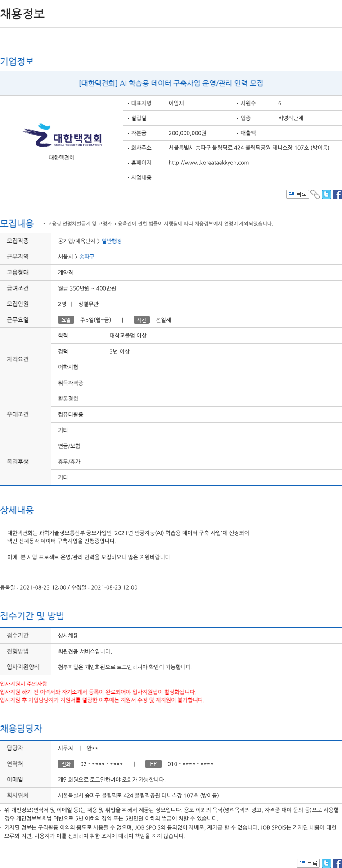The width and height of the screenshot is (342, 868).
Task: Click the employment type value 계약직
Action: coord(66,273)
